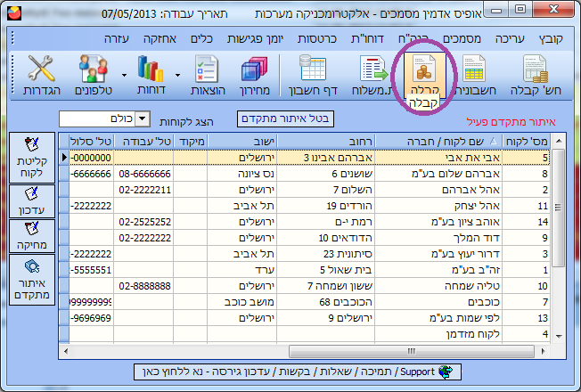Click קליטת לקוח add customer button
The height and width of the screenshot is (392, 581).
click(x=32, y=158)
